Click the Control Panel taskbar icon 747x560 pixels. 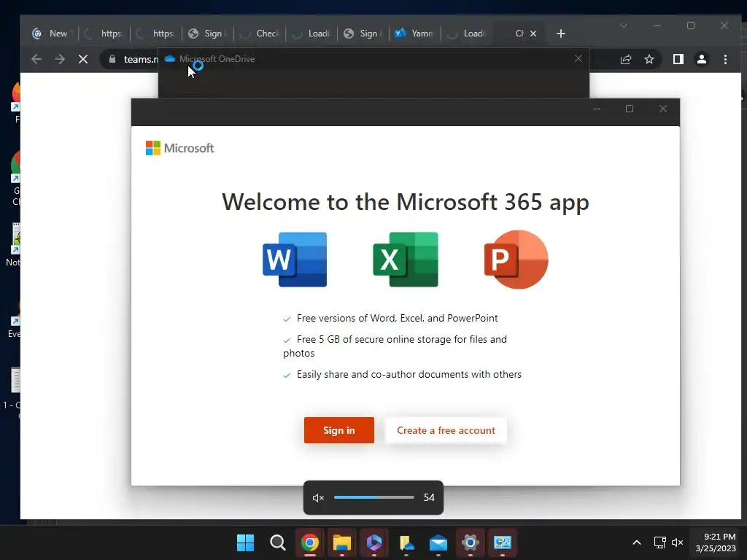502,542
